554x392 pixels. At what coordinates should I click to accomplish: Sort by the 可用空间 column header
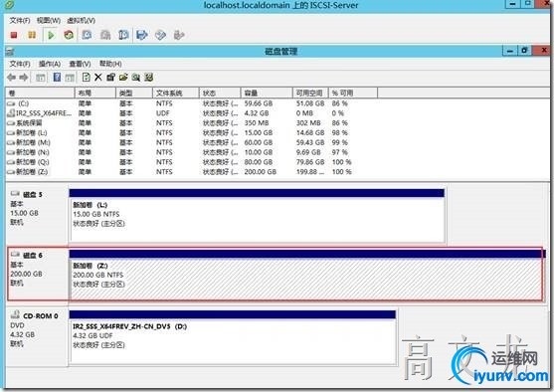310,93
